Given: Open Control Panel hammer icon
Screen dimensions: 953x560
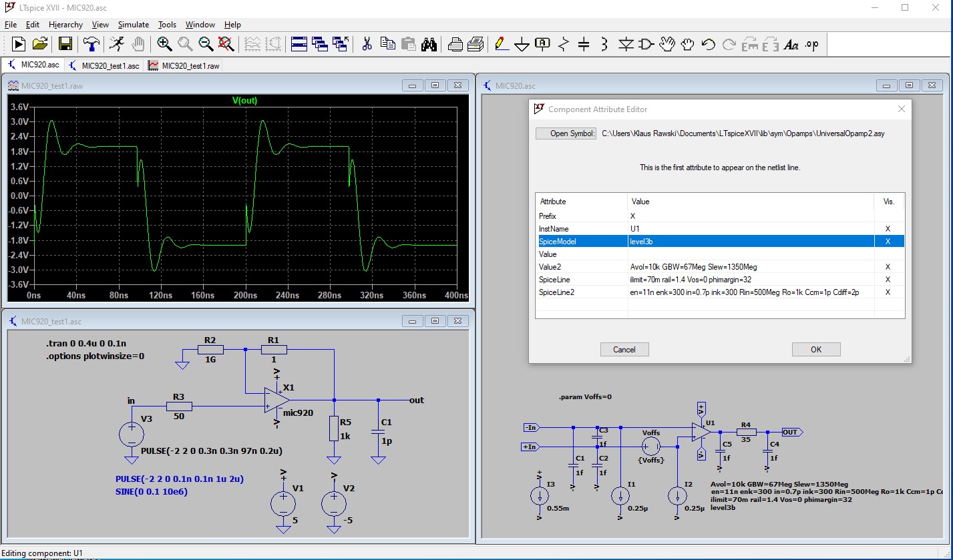Looking at the screenshot, I should click(91, 44).
